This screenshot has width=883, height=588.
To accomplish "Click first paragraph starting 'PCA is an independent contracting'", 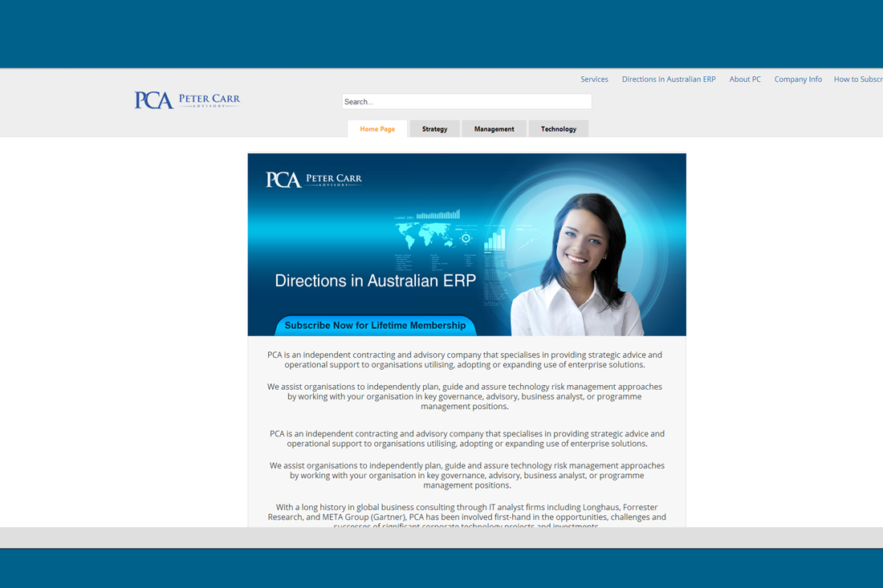I will point(465,359).
